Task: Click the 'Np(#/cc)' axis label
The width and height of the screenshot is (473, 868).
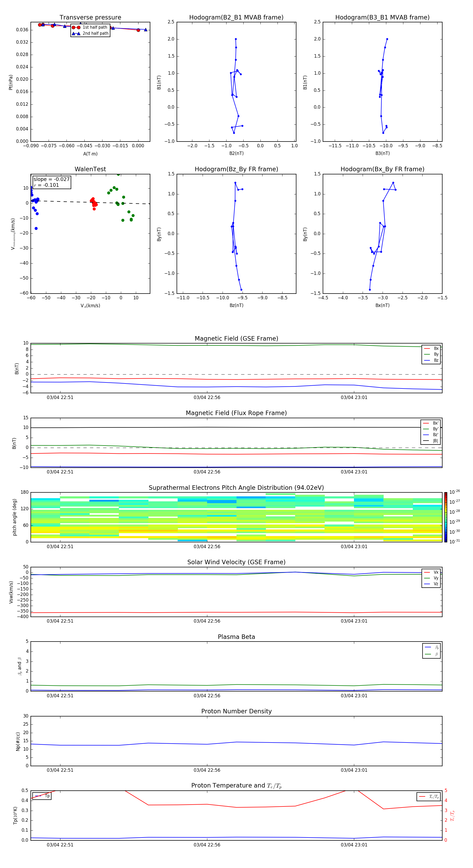Action: [18, 741]
